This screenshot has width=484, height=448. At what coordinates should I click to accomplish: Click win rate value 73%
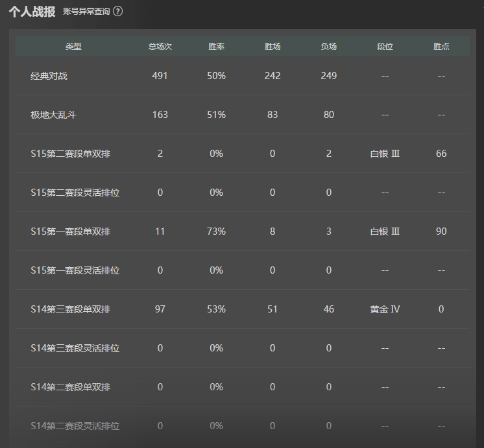(216, 231)
